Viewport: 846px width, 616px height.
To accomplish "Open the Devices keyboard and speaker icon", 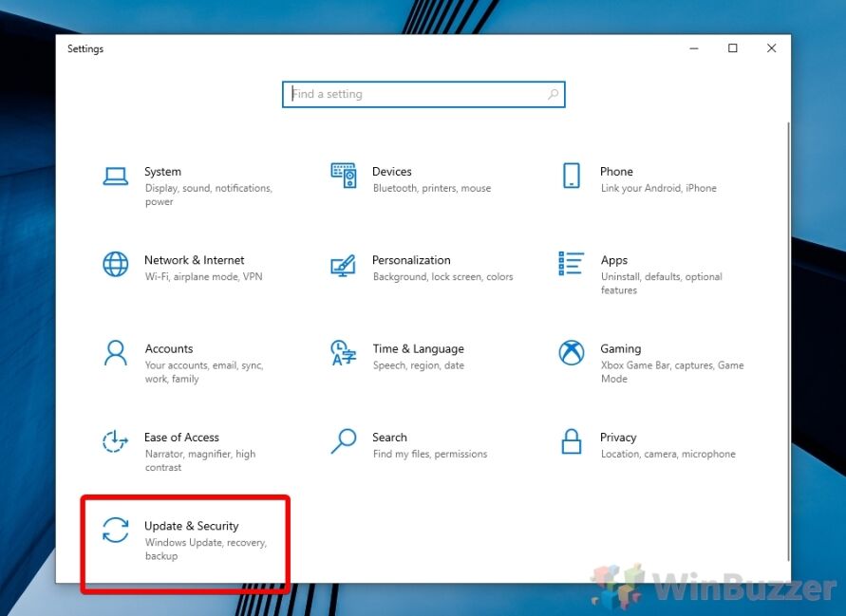I will pyautogui.click(x=344, y=176).
